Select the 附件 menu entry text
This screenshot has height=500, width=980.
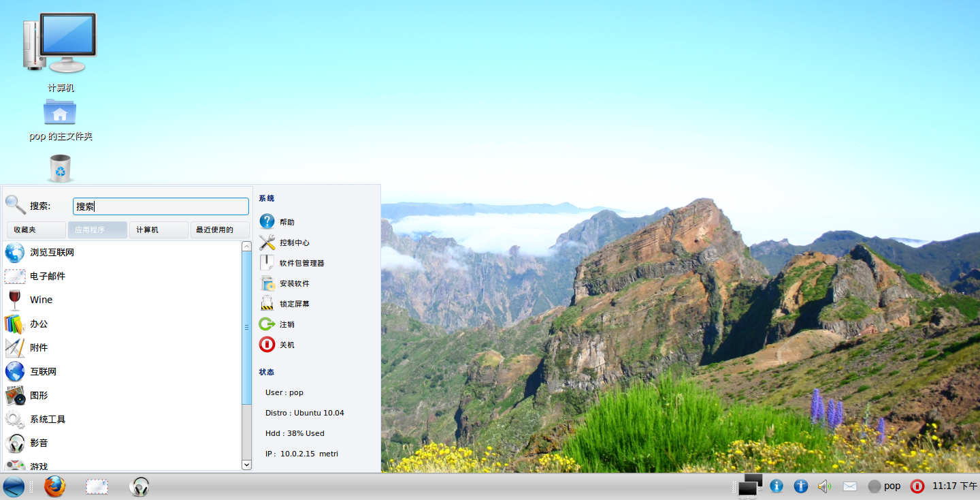[39, 347]
